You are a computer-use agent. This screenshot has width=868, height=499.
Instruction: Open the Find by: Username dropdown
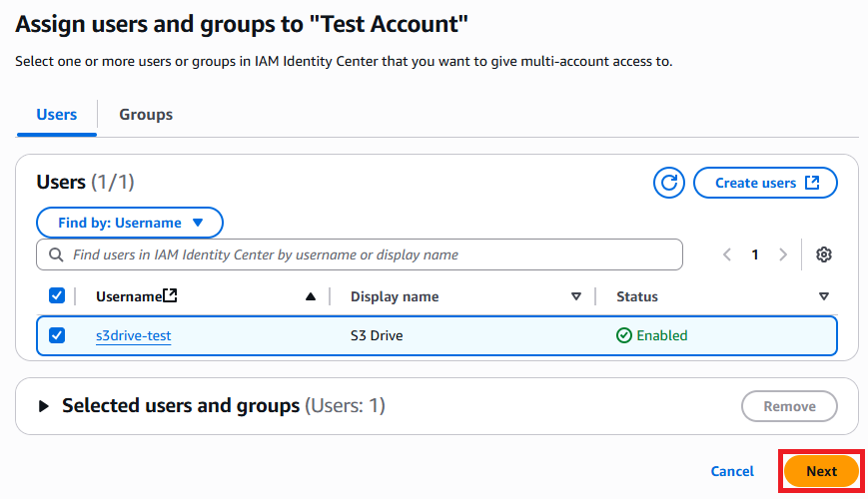click(130, 223)
